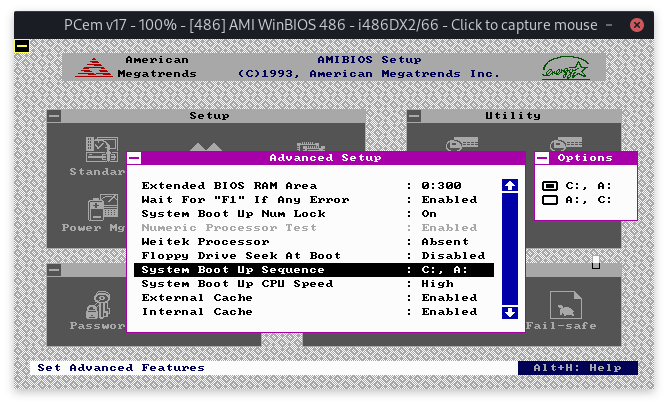Click the chip icon in the Setup window
This screenshot has width=668, height=406.
(311, 147)
